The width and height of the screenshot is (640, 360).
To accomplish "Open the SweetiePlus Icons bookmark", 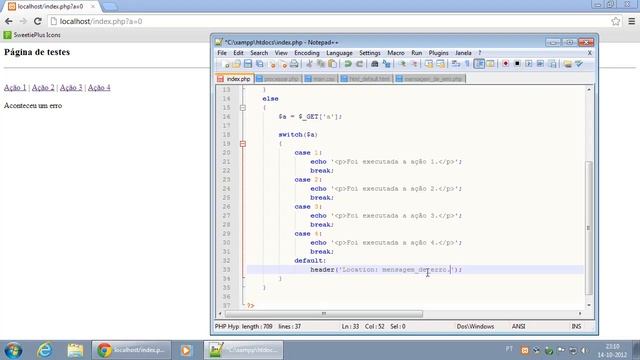I will pos(32,35).
